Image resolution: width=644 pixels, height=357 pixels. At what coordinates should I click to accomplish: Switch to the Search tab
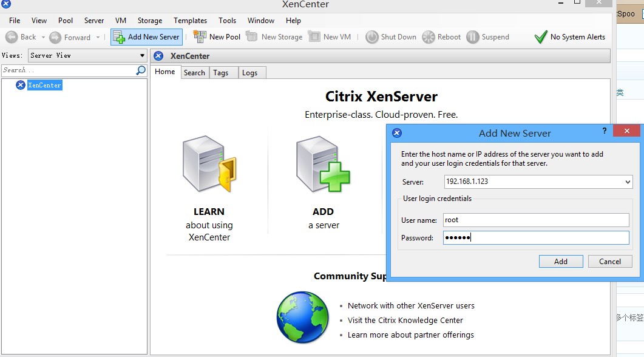[195, 73]
